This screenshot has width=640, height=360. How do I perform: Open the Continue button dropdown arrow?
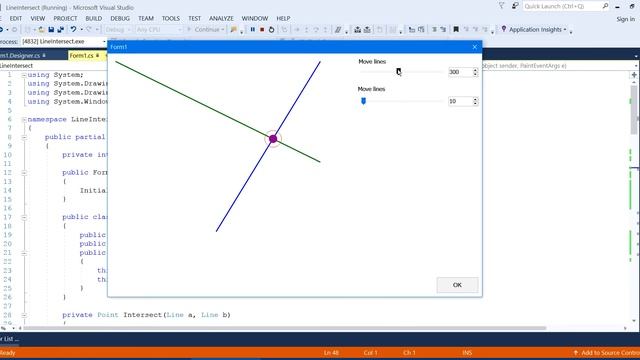[x=223, y=29]
